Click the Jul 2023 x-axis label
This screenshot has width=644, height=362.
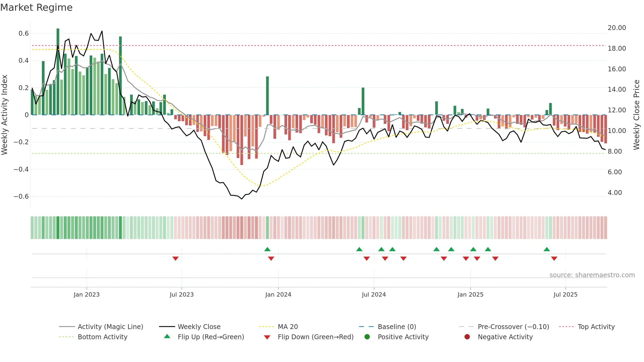pos(182,294)
